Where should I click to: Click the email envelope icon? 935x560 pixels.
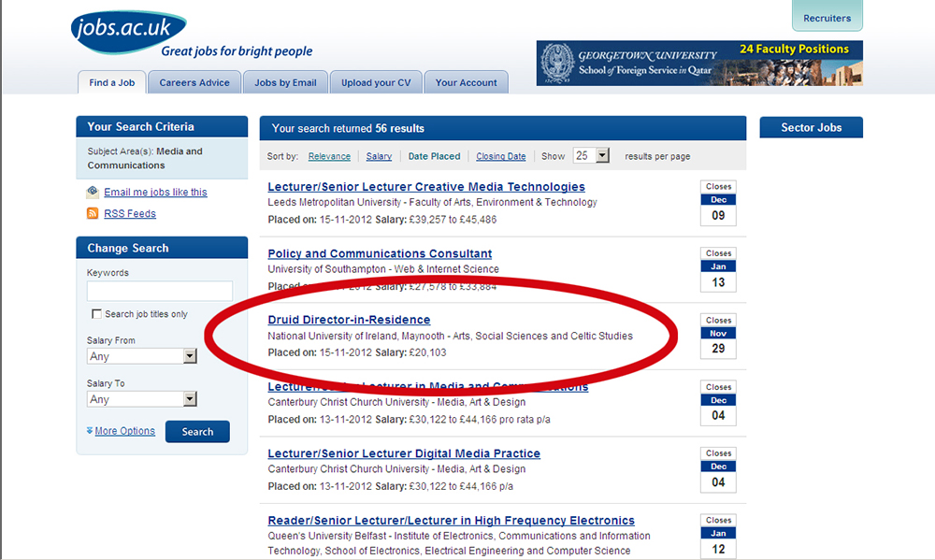pos(93,192)
